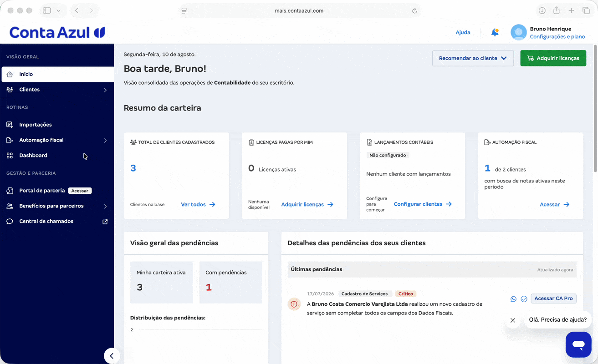Click 'Detalhes das pendências dos seus clientes' heading
Viewport: 598px width, 364px height.
[357, 243]
